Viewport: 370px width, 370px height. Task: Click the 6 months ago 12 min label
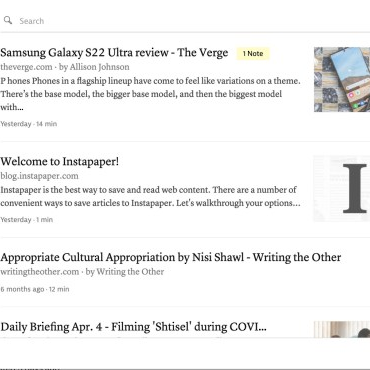35,289
